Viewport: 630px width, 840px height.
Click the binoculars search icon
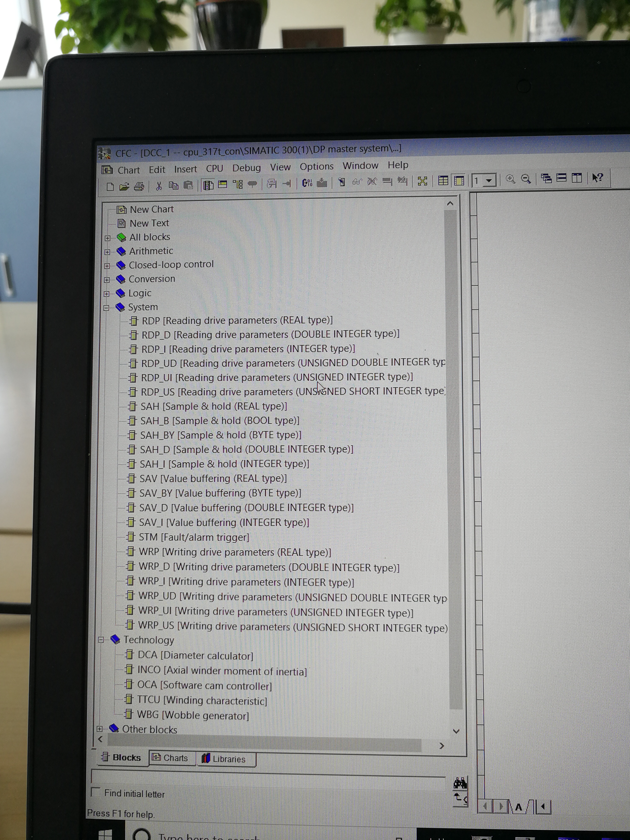point(460,783)
